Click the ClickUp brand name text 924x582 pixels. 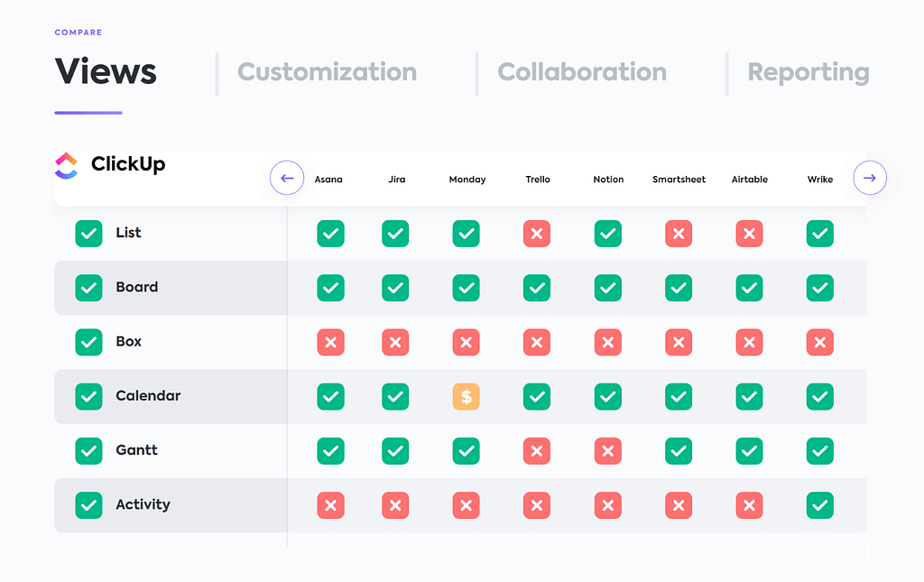pyautogui.click(x=128, y=164)
